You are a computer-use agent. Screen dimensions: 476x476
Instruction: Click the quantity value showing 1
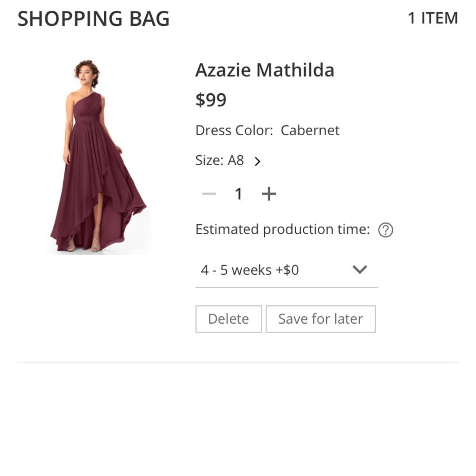pos(238,193)
